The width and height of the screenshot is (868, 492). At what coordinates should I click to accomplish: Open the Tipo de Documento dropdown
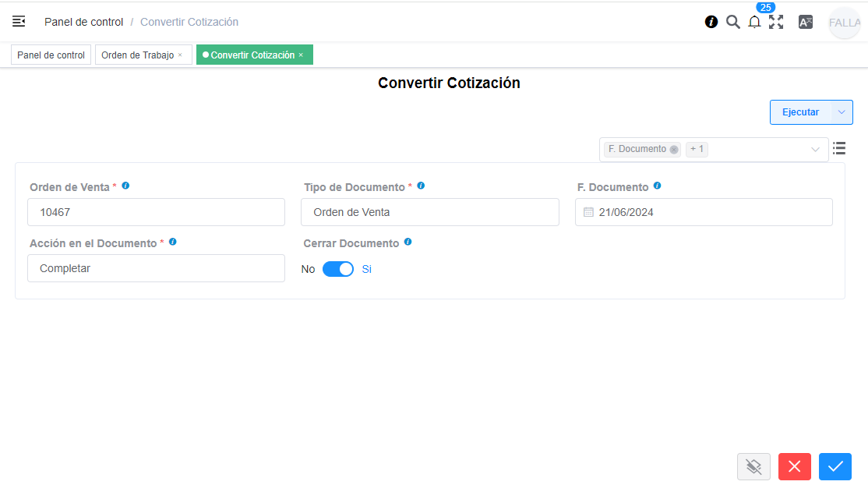(429, 212)
